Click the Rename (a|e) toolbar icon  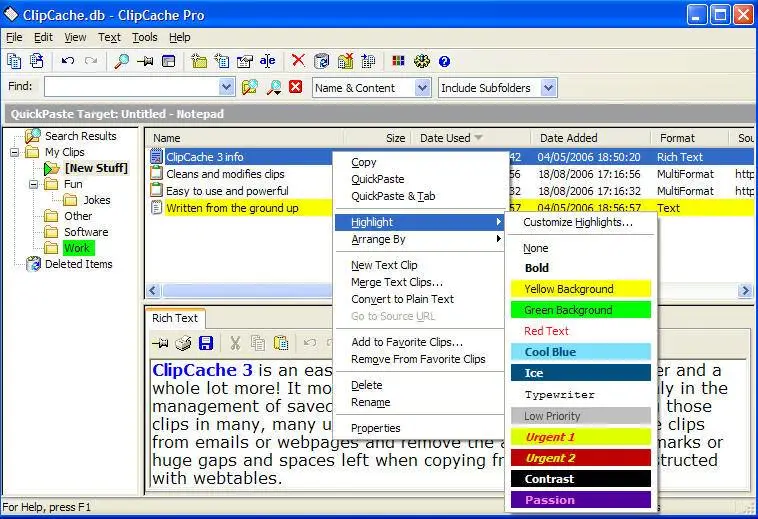tap(267, 61)
